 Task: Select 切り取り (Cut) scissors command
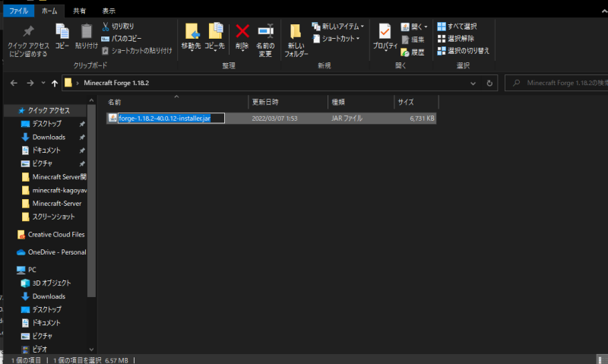click(118, 27)
